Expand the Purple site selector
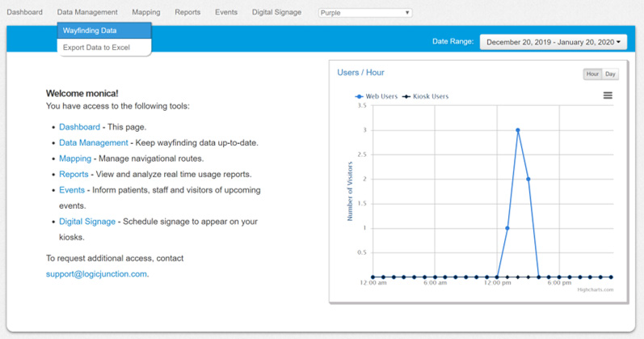 (x=365, y=13)
